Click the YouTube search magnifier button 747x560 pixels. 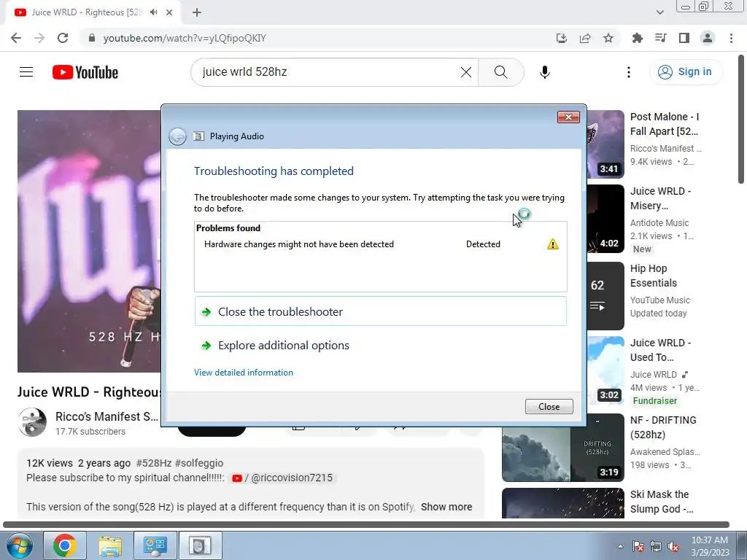pos(500,72)
